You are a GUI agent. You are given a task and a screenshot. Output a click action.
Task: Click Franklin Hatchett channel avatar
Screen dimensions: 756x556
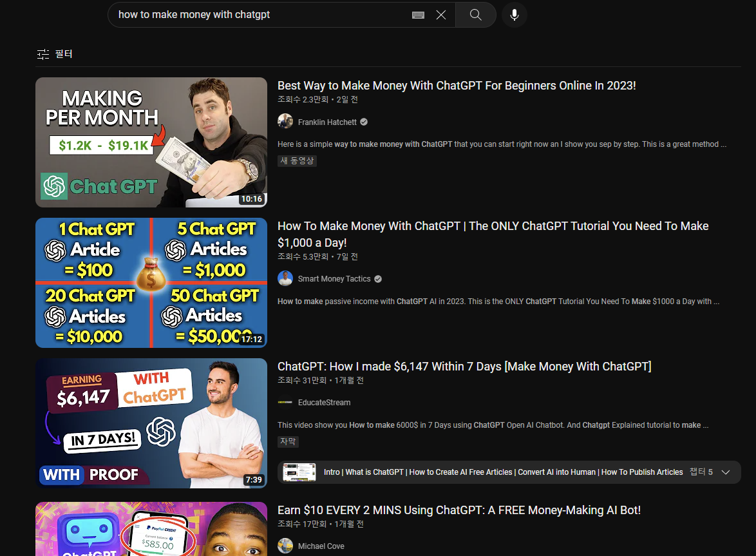coord(285,122)
